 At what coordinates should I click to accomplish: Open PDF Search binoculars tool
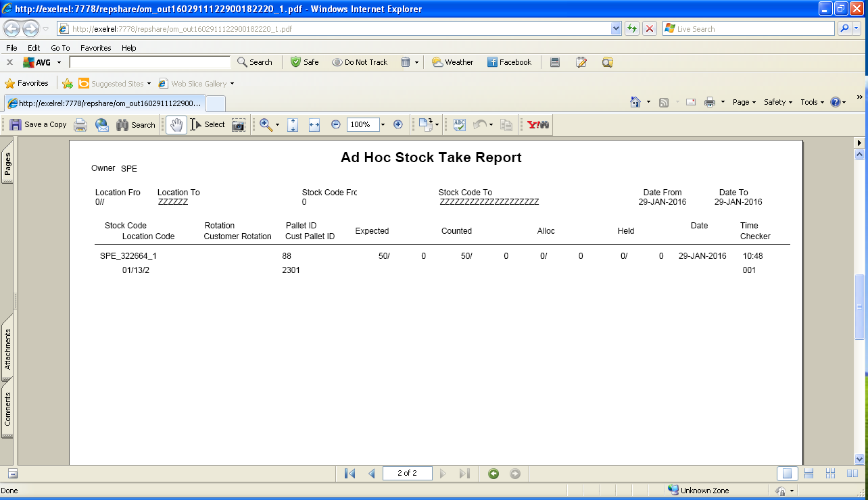tap(136, 125)
